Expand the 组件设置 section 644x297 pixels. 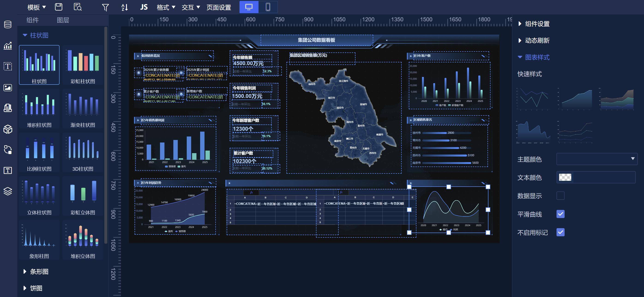coord(537,24)
